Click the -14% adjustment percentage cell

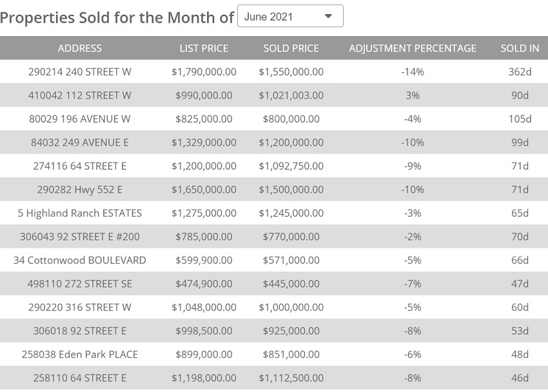click(413, 72)
